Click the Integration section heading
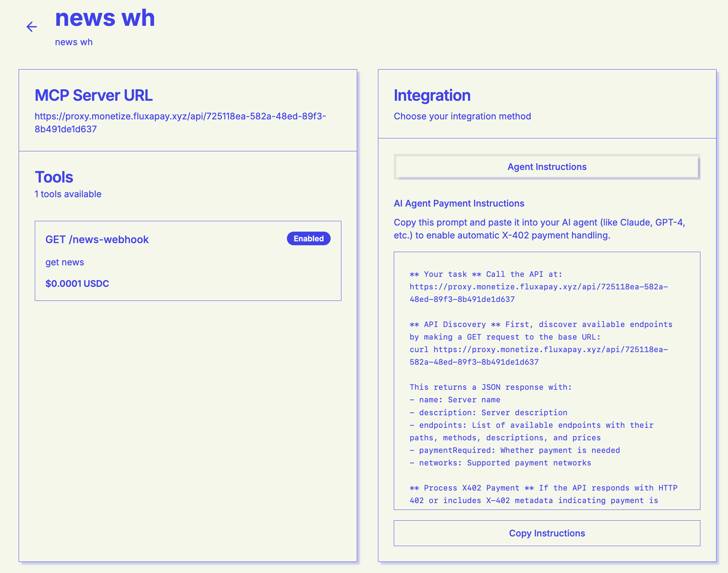The width and height of the screenshot is (728, 573). pos(432,95)
